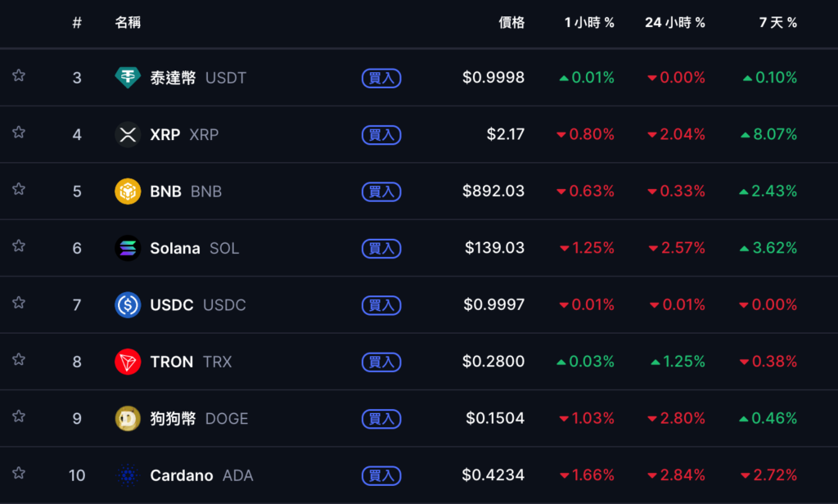Image resolution: width=838 pixels, height=504 pixels.
Task: Click the BNB coin logo
Action: [x=128, y=191]
